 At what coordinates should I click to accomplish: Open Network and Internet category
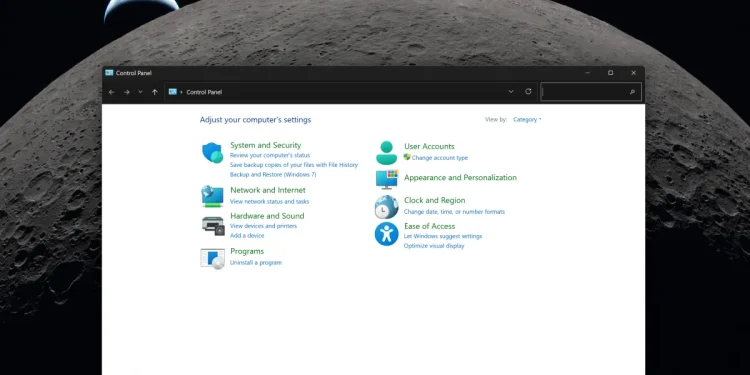point(268,190)
